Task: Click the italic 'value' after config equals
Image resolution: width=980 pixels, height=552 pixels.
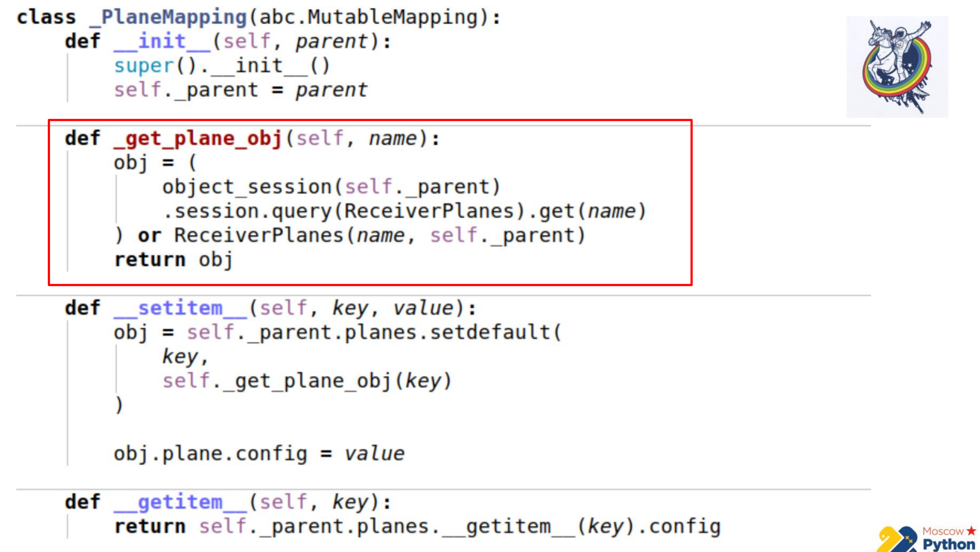Action: point(374,454)
